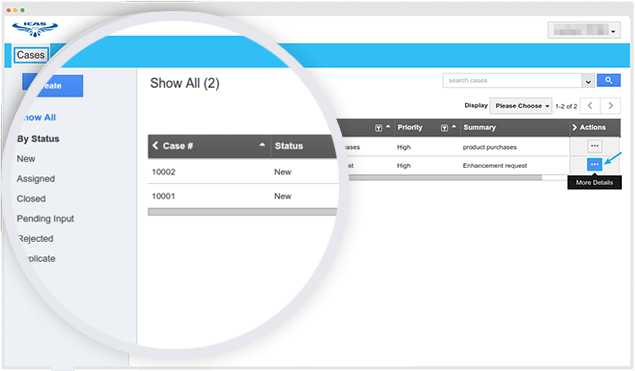The height and width of the screenshot is (371, 635).
Task: Select case number 10002
Action: point(164,172)
